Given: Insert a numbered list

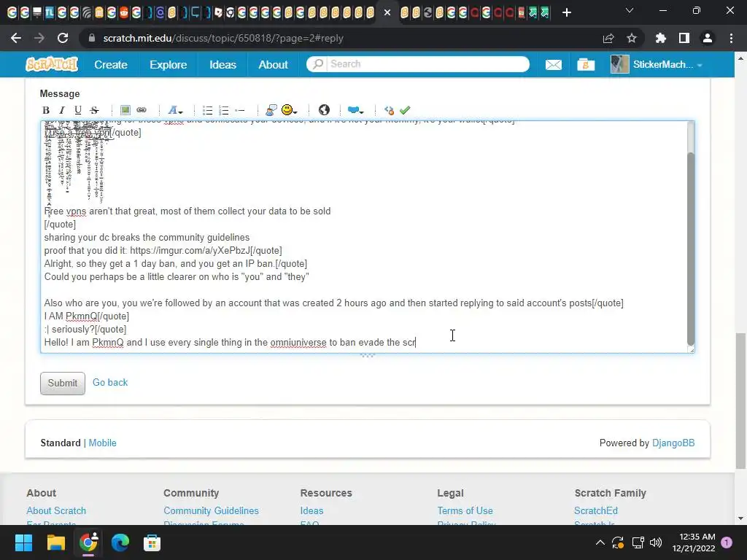Looking at the screenshot, I should [x=224, y=111].
